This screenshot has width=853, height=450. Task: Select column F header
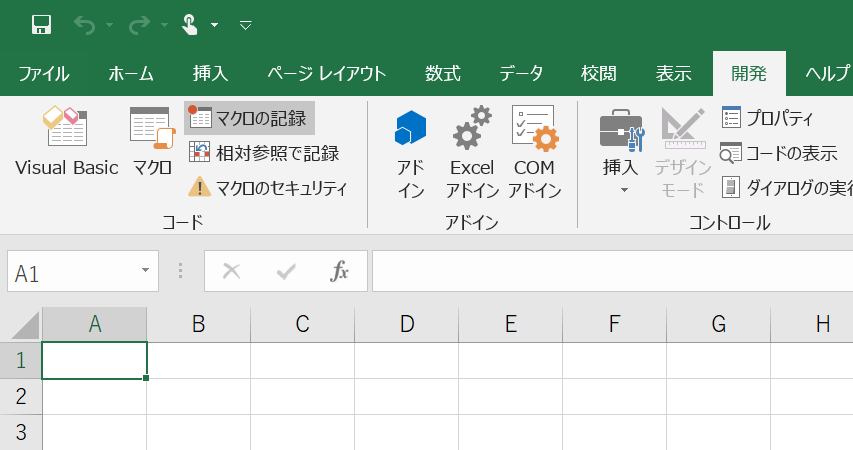(614, 324)
